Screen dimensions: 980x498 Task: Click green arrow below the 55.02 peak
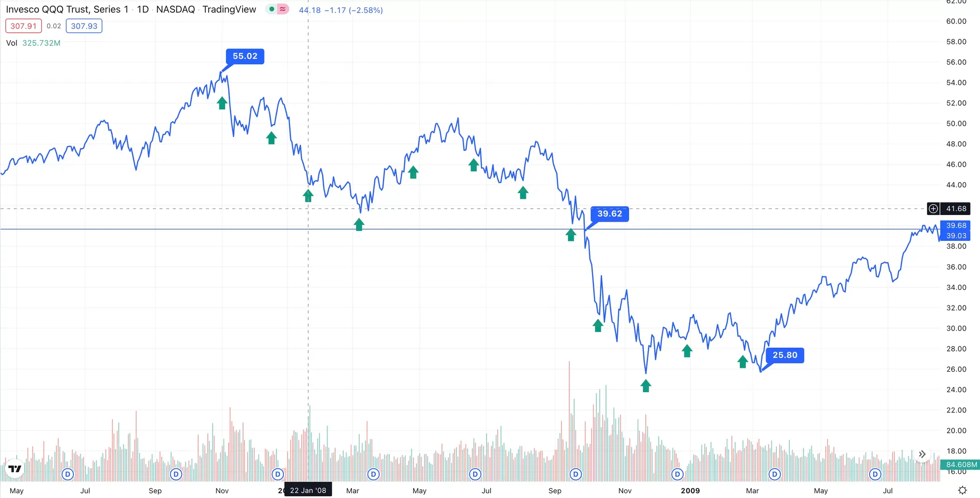[x=222, y=103]
